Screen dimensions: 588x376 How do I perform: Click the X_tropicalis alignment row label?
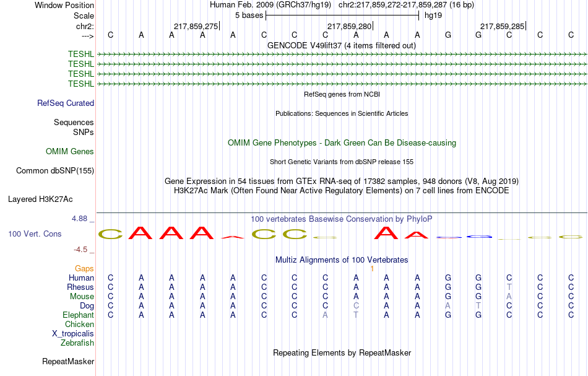pos(73,334)
